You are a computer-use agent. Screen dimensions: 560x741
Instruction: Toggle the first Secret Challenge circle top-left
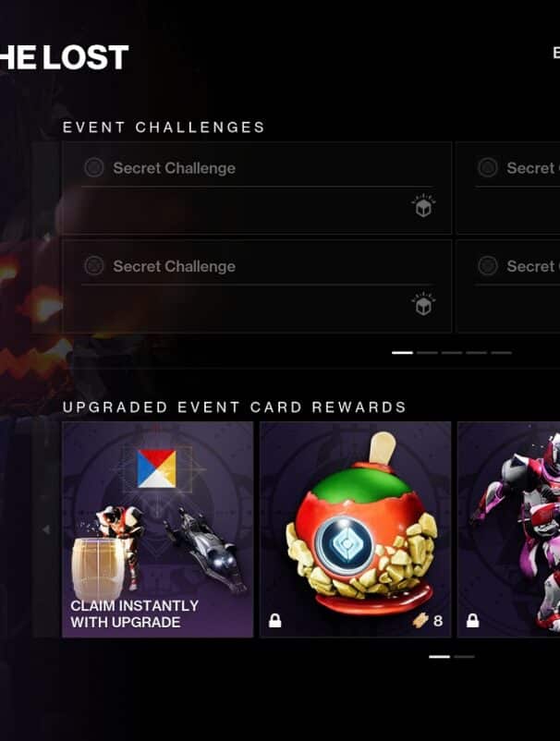pyautogui.click(x=94, y=167)
